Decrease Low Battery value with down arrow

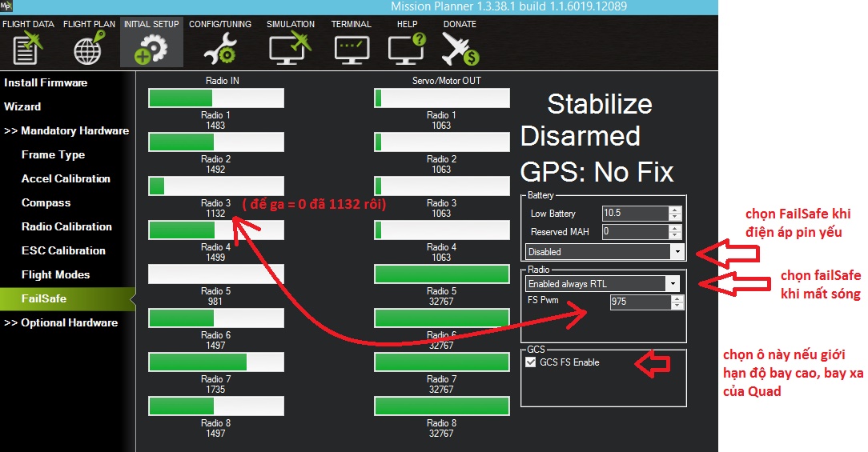click(x=675, y=217)
